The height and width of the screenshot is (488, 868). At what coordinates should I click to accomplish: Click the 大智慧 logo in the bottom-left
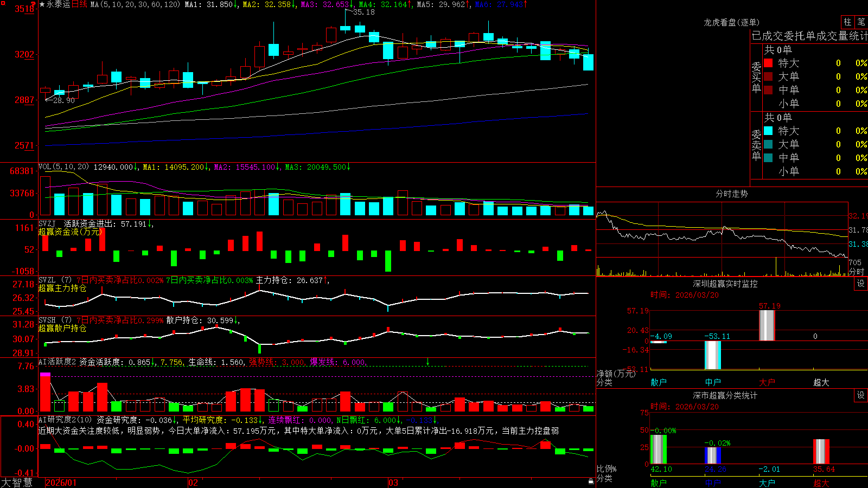pos(17,483)
